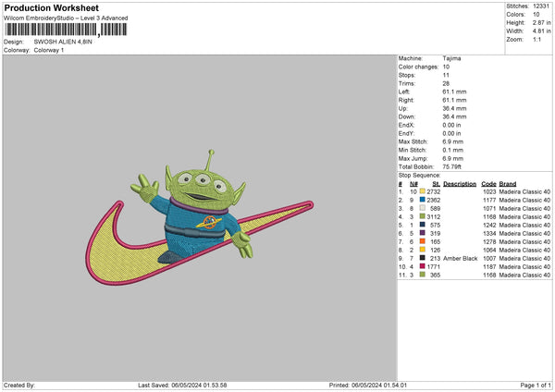
Task: Click the Width value "4.81 in"
Action: click(x=541, y=31)
